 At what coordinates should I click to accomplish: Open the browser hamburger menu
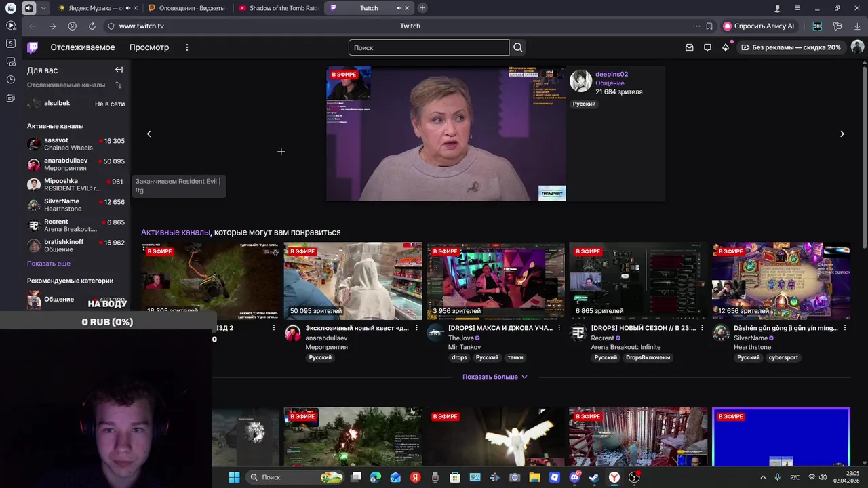(x=797, y=8)
